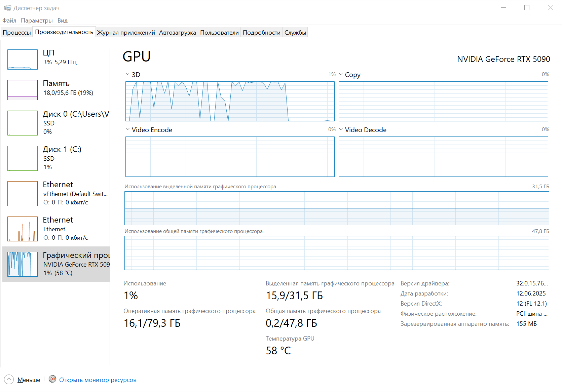This screenshot has height=392, width=562.
Task: Select the second Ethernet adapter graph
Action: (23, 229)
